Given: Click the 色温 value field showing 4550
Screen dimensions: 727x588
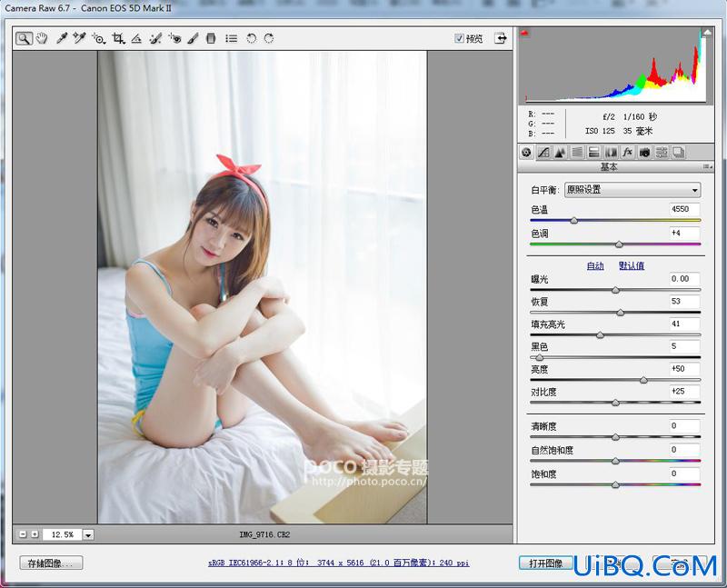Looking at the screenshot, I should point(684,209).
